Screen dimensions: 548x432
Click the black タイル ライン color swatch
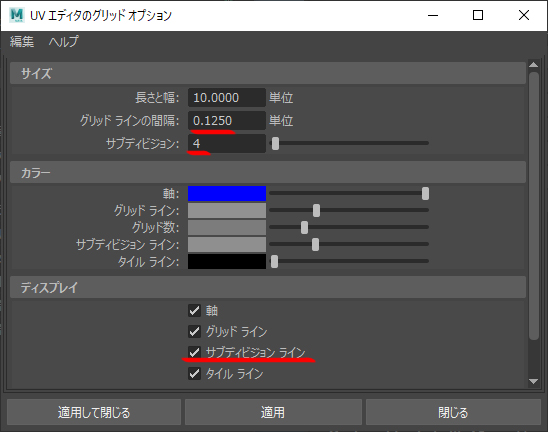227,261
